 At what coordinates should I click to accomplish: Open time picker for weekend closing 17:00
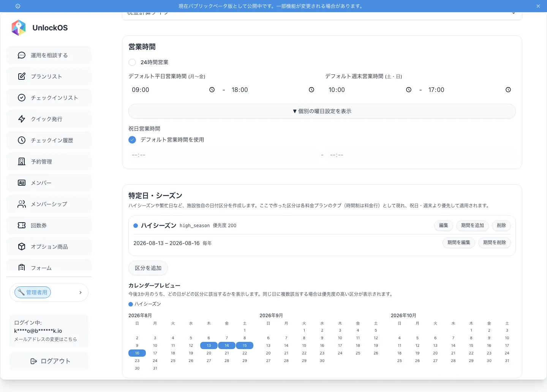[508, 90]
